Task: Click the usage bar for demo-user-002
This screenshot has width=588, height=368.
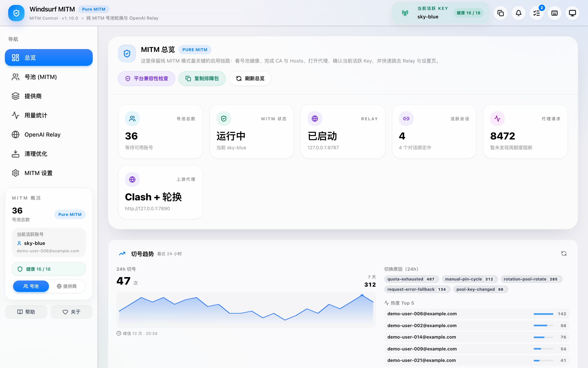Action: click(543, 326)
